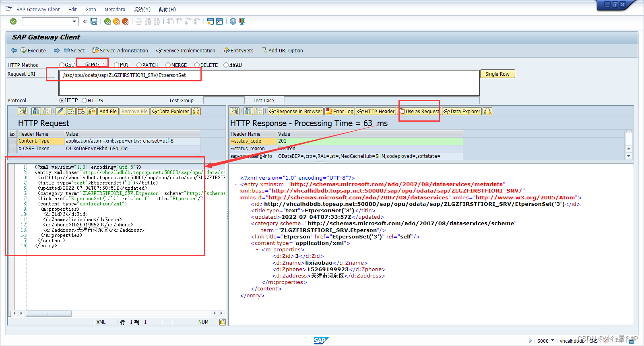
Task: Click the SAP menu icon at top left
Action: coord(8,8)
